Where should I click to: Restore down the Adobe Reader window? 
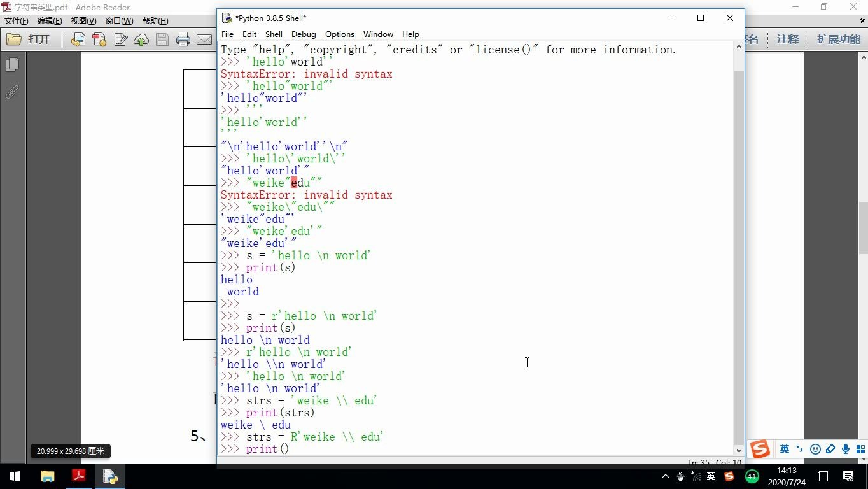[824, 7]
